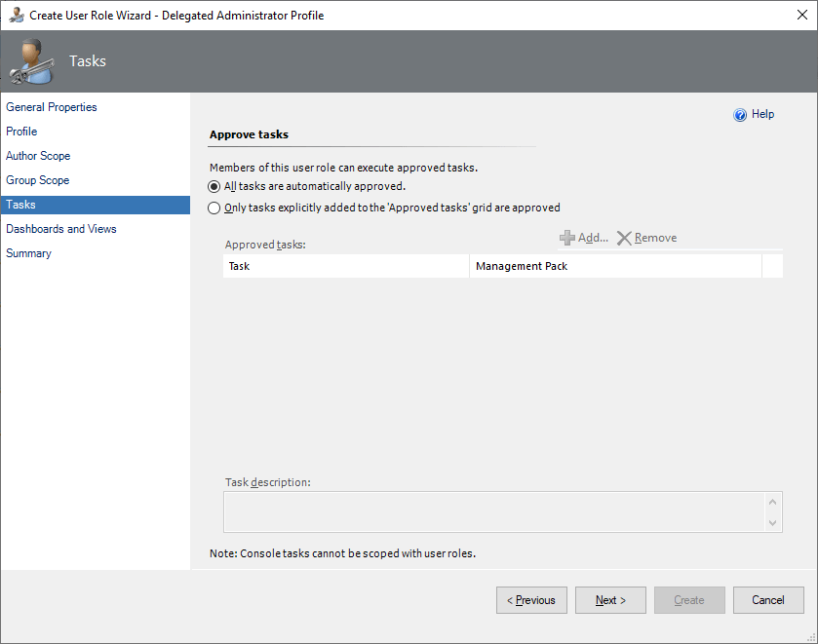
Task: Click the Add plus icon above the grid
Action: [x=566, y=238]
